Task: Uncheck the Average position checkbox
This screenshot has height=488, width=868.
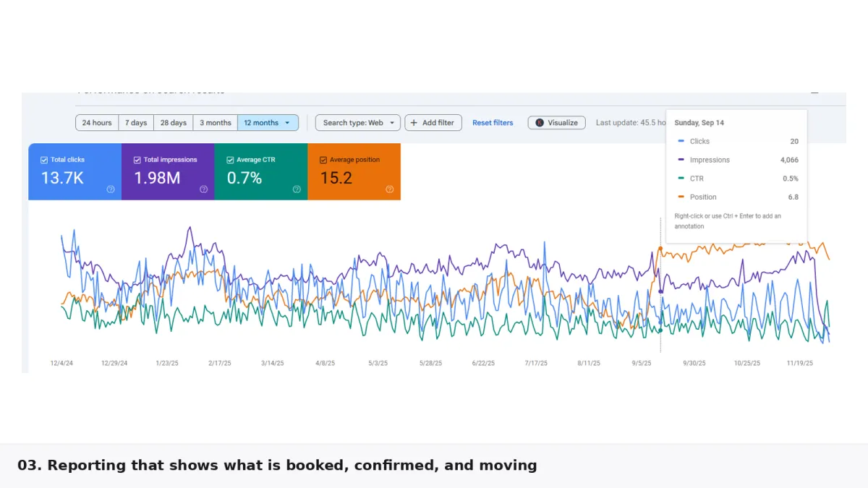Action: pyautogui.click(x=323, y=160)
